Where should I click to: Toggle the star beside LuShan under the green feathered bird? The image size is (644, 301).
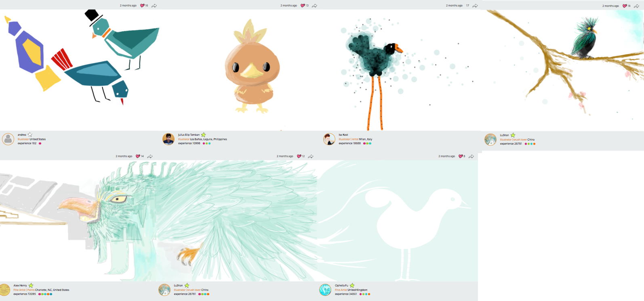[187, 285]
